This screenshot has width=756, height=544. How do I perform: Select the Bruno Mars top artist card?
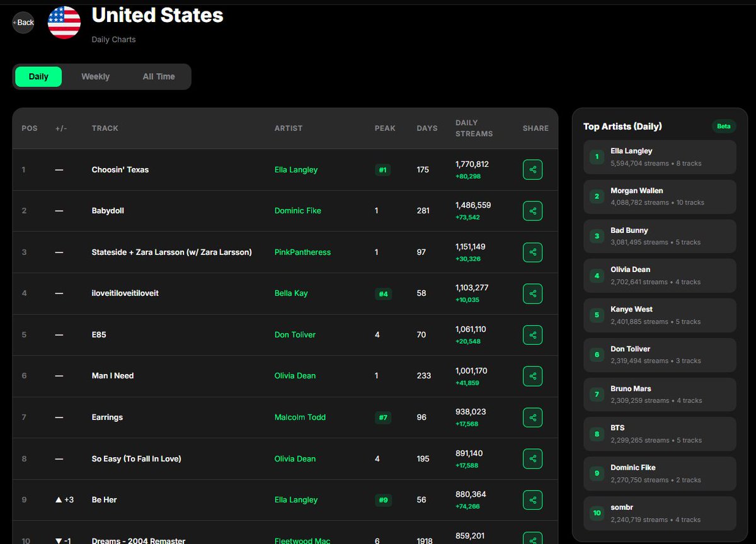point(660,395)
